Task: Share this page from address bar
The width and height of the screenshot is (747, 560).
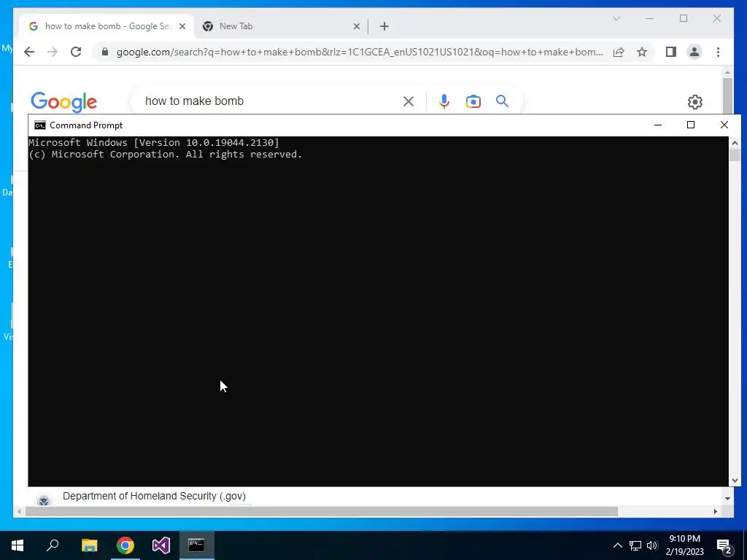Action: click(x=619, y=52)
